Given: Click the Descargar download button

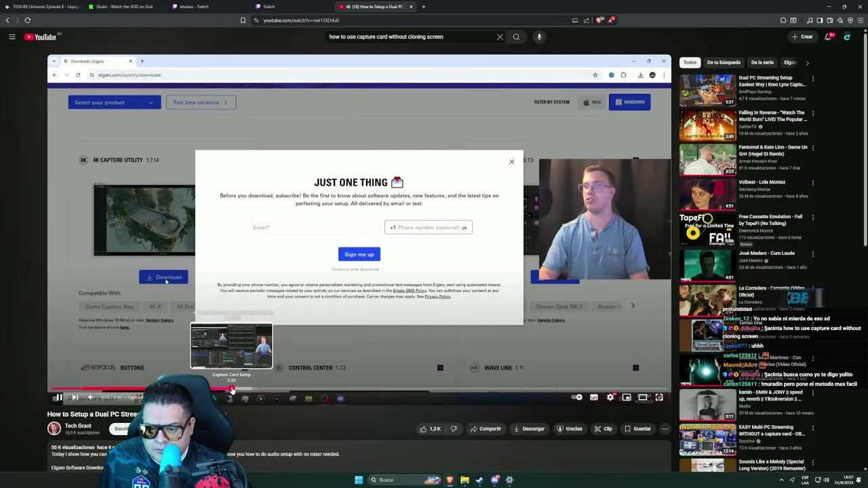Looking at the screenshot, I should tap(529, 429).
